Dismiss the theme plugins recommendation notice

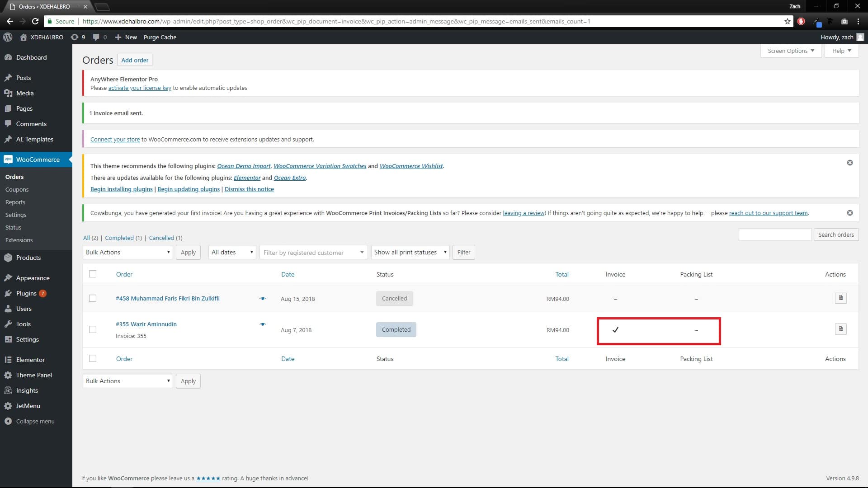pyautogui.click(x=850, y=163)
